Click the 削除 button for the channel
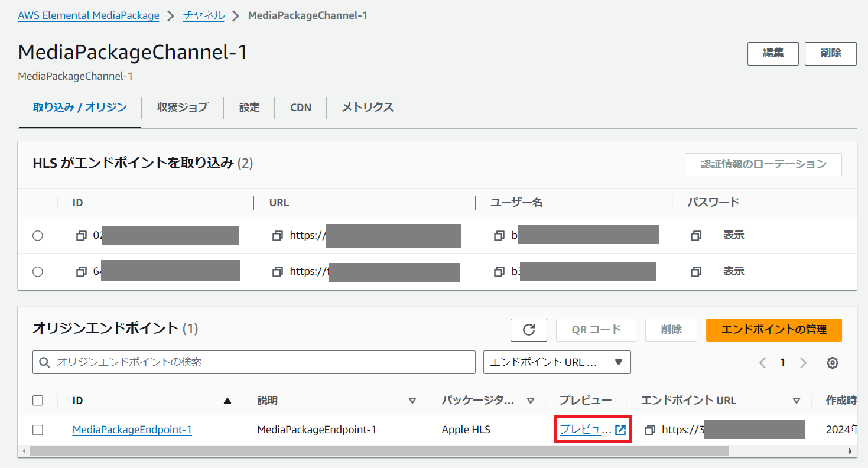 click(x=831, y=53)
